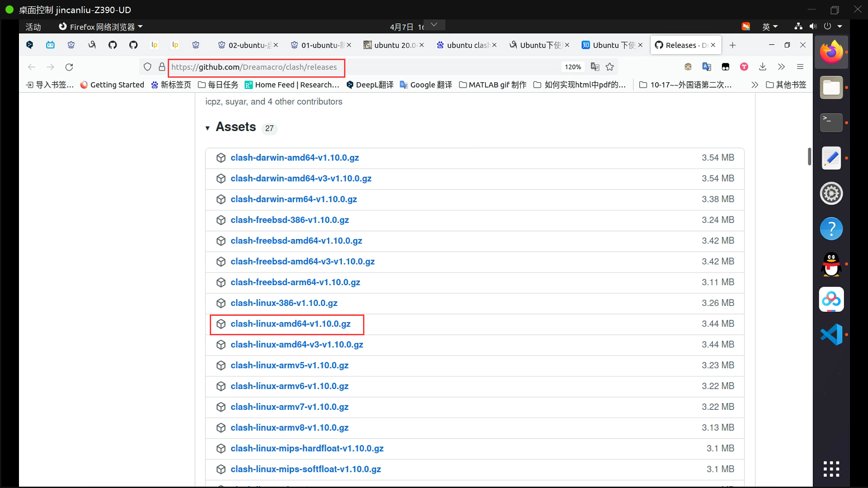Bookmark this page with the star icon
Viewport: 868px width, 488px height.
(x=610, y=67)
